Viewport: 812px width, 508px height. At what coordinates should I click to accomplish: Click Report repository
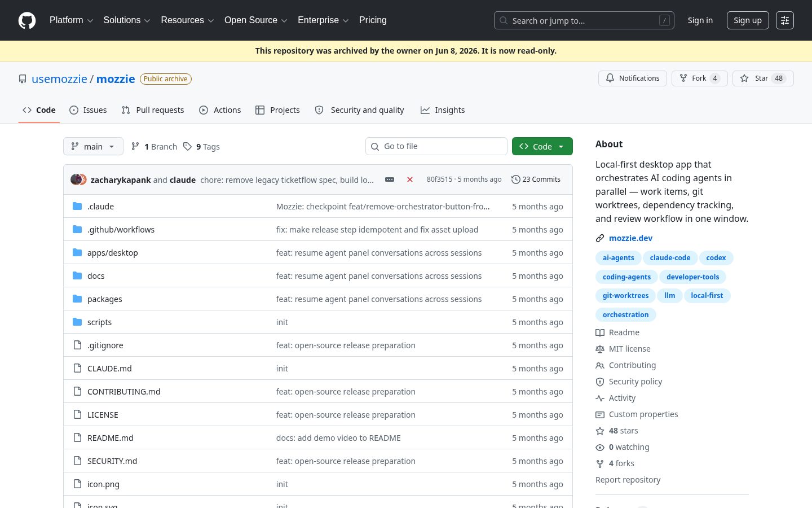(x=628, y=480)
